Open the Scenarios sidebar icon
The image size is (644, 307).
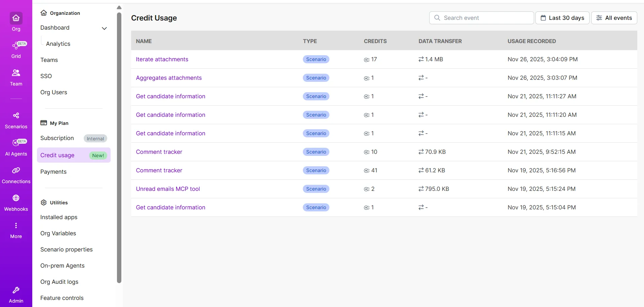point(16,115)
